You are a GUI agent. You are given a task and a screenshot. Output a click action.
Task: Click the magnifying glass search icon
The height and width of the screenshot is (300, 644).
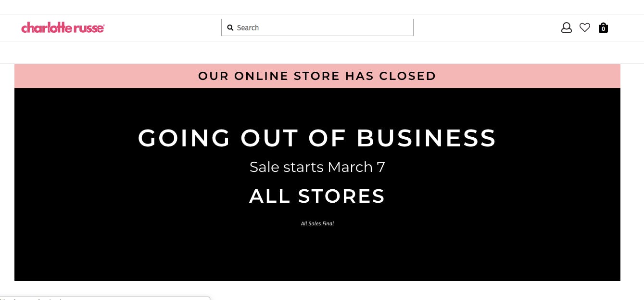[x=230, y=28]
